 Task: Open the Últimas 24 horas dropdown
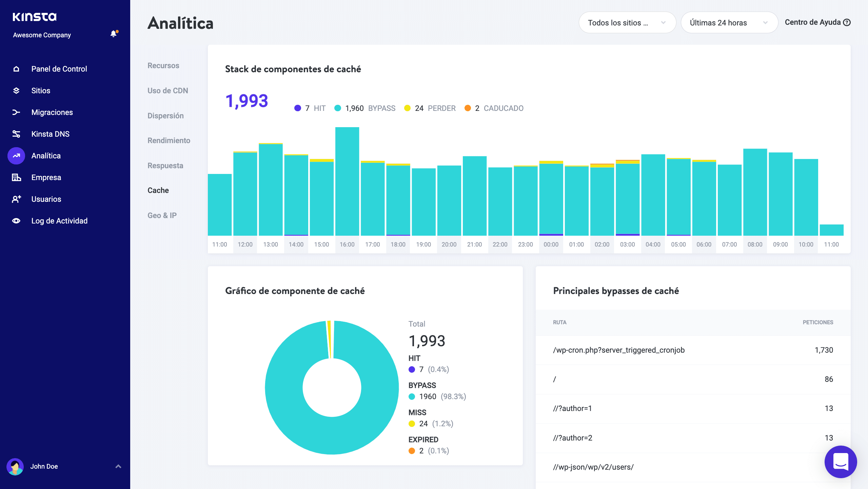click(x=729, y=23)
